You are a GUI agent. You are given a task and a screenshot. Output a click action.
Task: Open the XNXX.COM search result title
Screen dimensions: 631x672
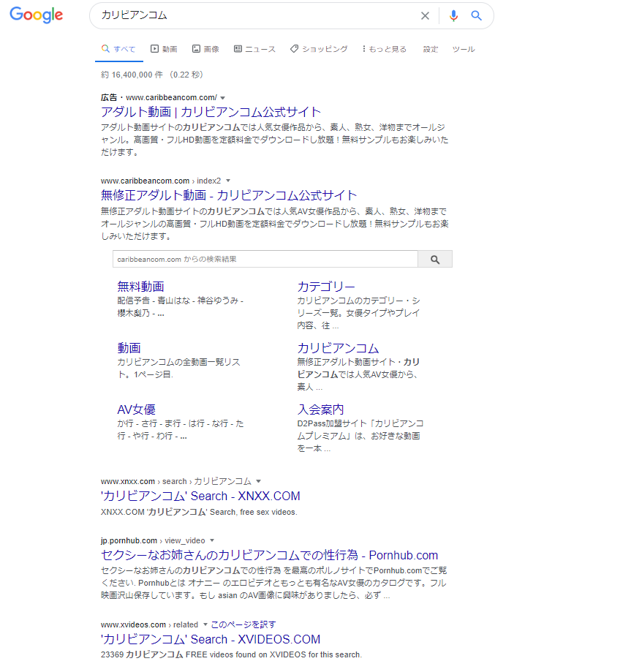pyautogui.click(x=200, y=496)
